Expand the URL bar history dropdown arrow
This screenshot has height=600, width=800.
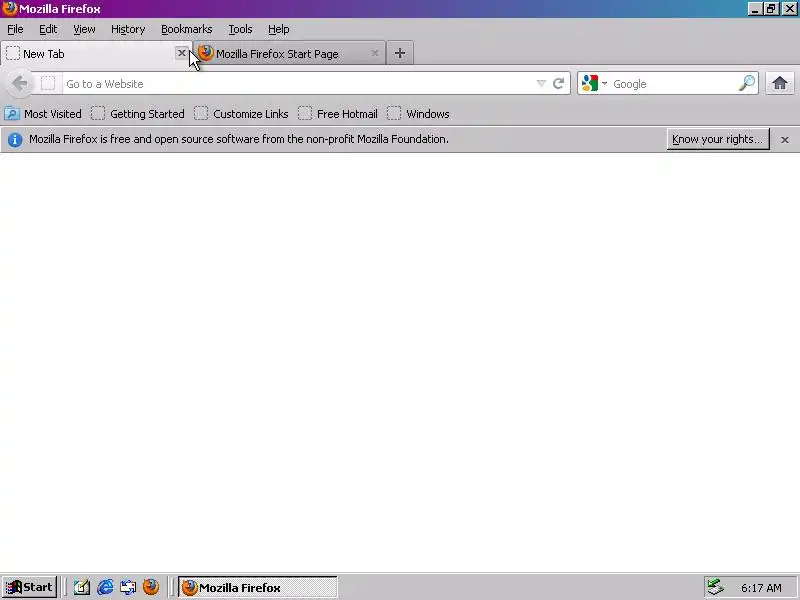541,83
